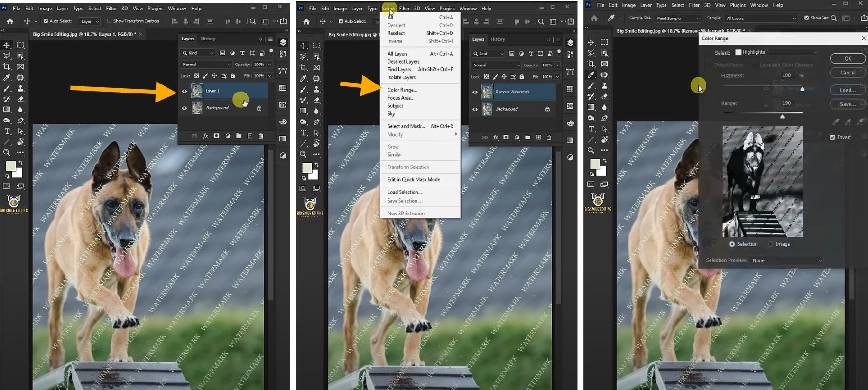Hide Background layer in left window
The height and width of the screenshot is (390, 868).
click(x=185, y=108)
